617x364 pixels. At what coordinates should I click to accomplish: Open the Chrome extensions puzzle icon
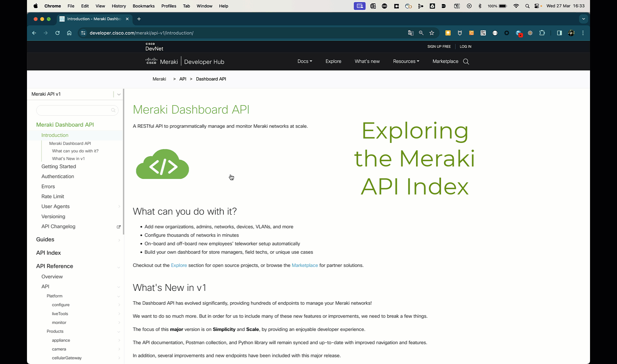(x=542, y=33)
